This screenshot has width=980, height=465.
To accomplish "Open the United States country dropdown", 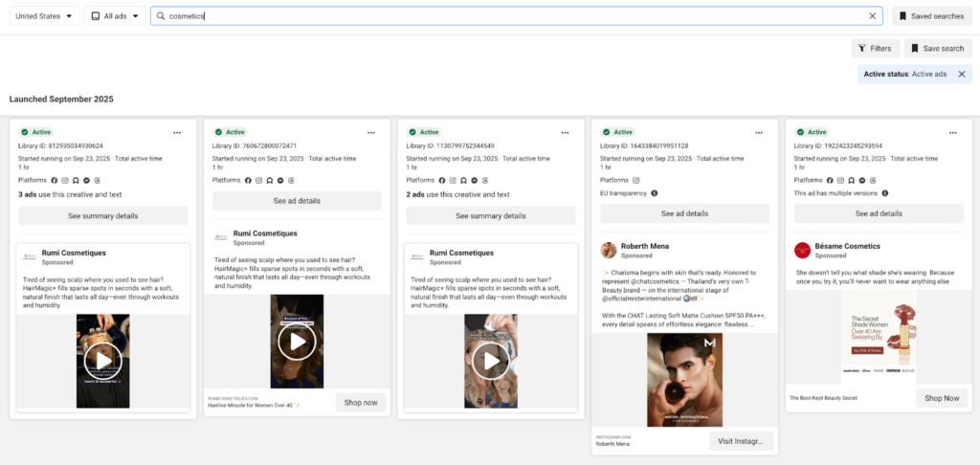I will (44, 16).
